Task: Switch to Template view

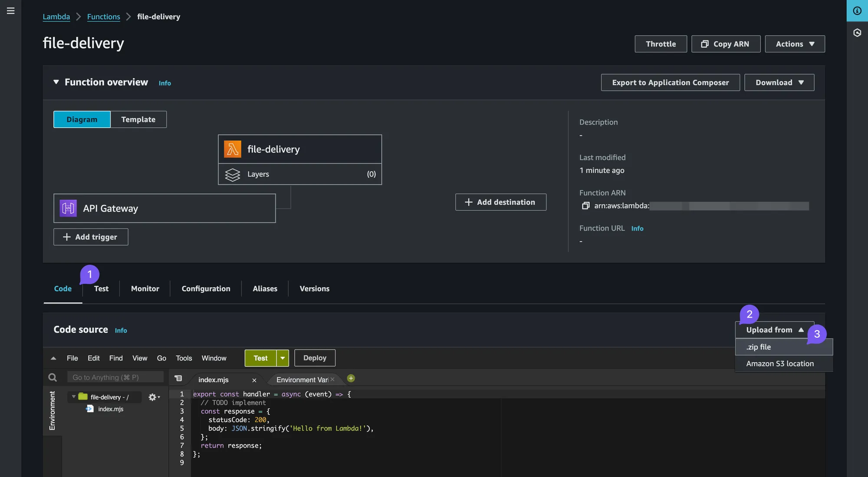Action: [138, 119]
